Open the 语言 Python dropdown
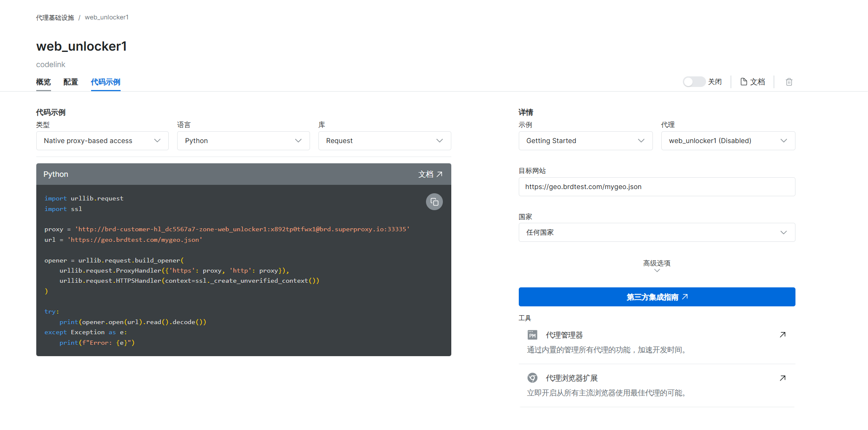This screenshot has height=430, width=868. tap(243, 141)
